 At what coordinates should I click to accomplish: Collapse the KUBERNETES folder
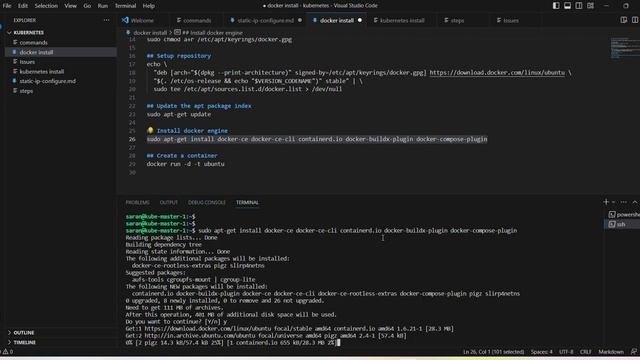point(28,32)
